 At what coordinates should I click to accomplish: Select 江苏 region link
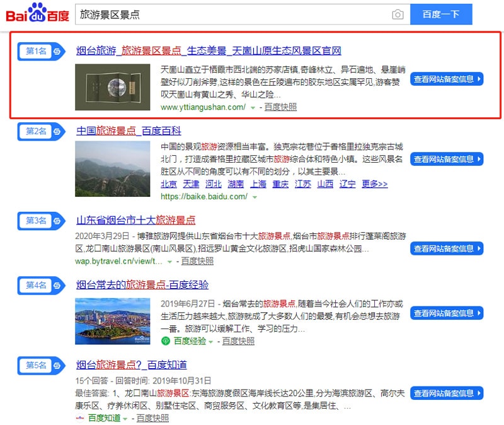click(303, 184)
